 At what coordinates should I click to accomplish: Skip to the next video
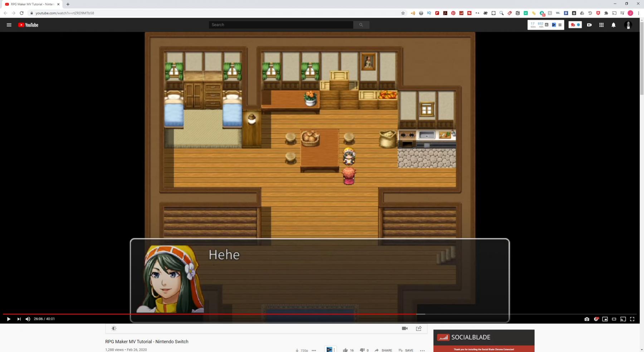19,319
